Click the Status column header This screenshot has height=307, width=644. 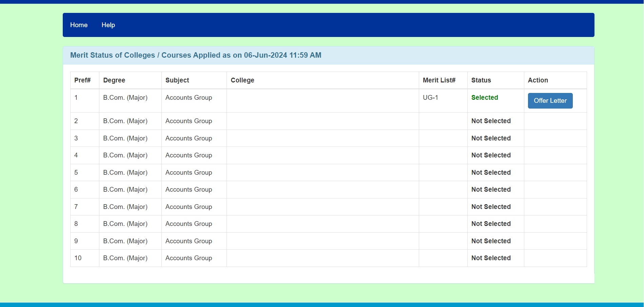[x=481, y=80]
